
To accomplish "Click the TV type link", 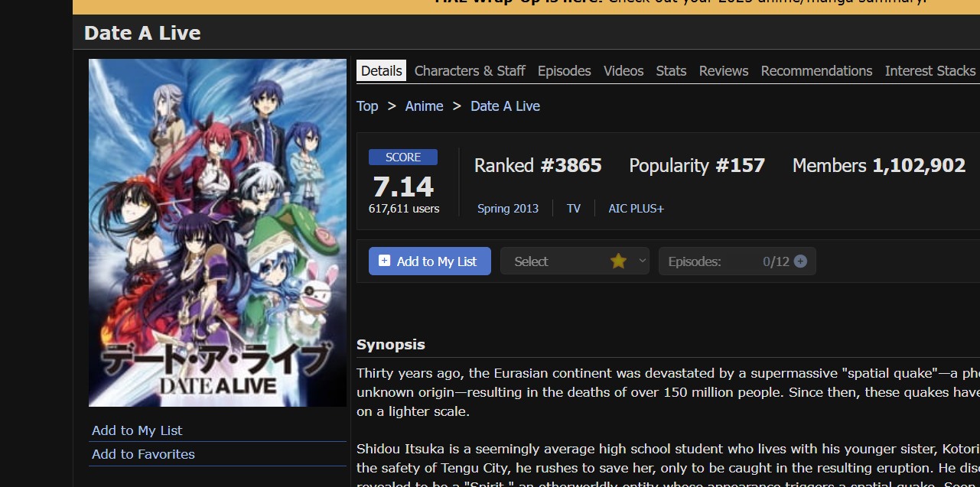I will (573, 209).
